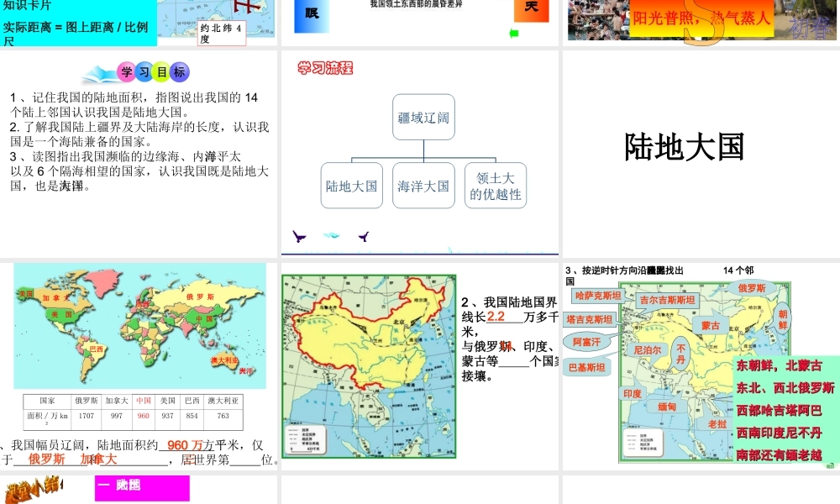Open the 学习目标 slide thumbnail
Image resolution: width=840 pixels, height=504 pixels.
pos(139,154)
